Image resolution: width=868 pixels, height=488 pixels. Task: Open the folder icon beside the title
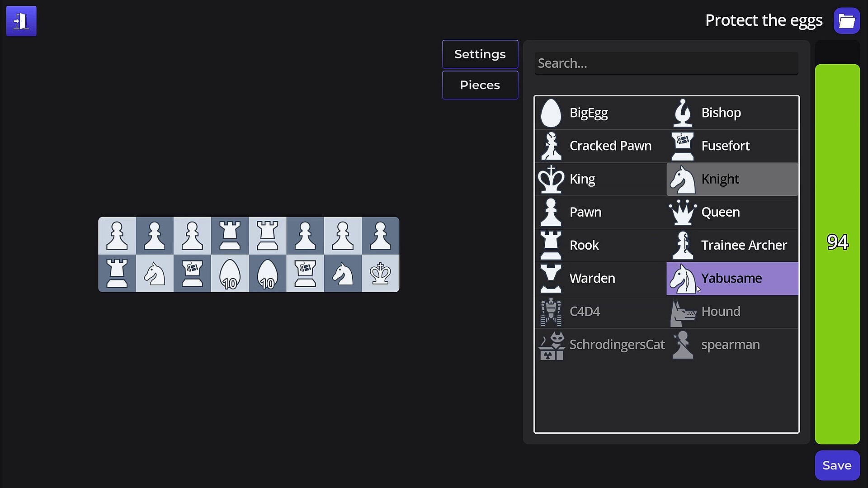(x=846, y=21)
